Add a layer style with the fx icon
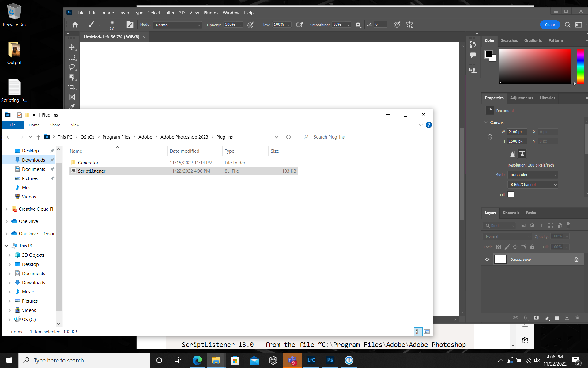The image size is (588, 368). (526, 318)
